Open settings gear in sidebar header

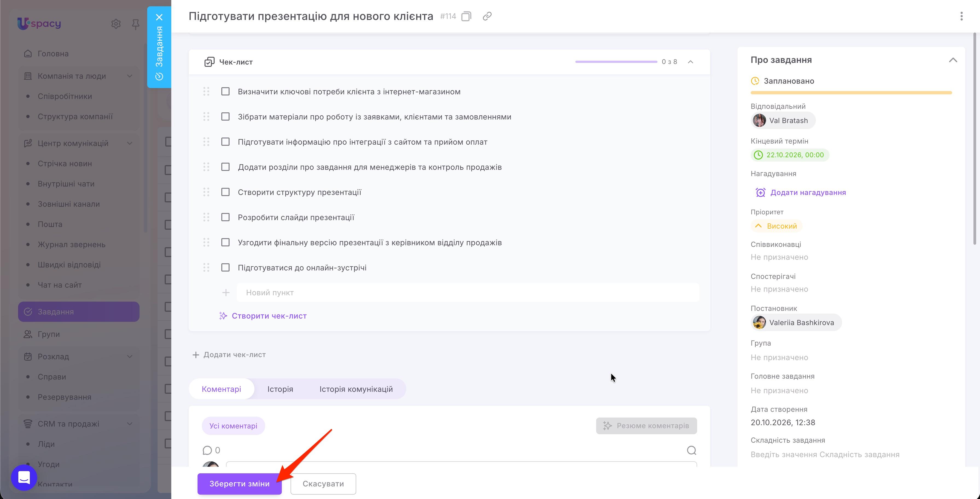[x=116, y=24]
